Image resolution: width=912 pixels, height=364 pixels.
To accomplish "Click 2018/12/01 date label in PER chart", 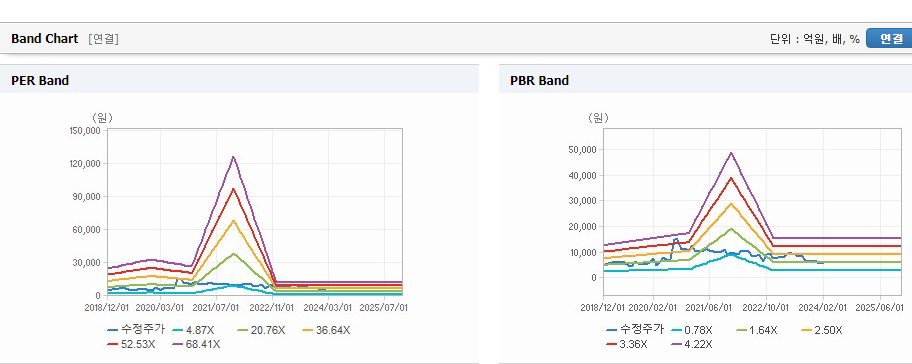I will (x=107, y=307).
